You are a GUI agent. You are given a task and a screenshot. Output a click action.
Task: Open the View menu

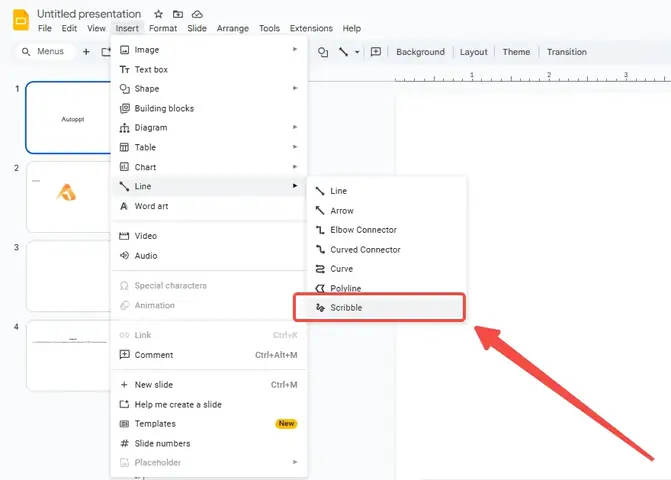pyautogui.click(x=96, y=28)
